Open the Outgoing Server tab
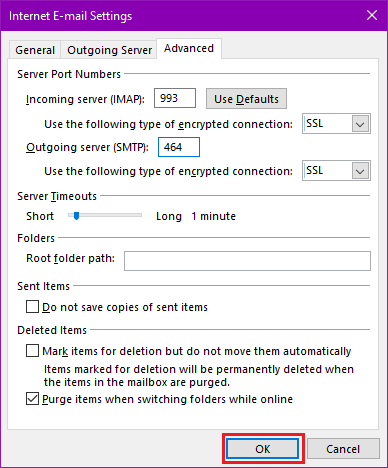 pos(109,50)
